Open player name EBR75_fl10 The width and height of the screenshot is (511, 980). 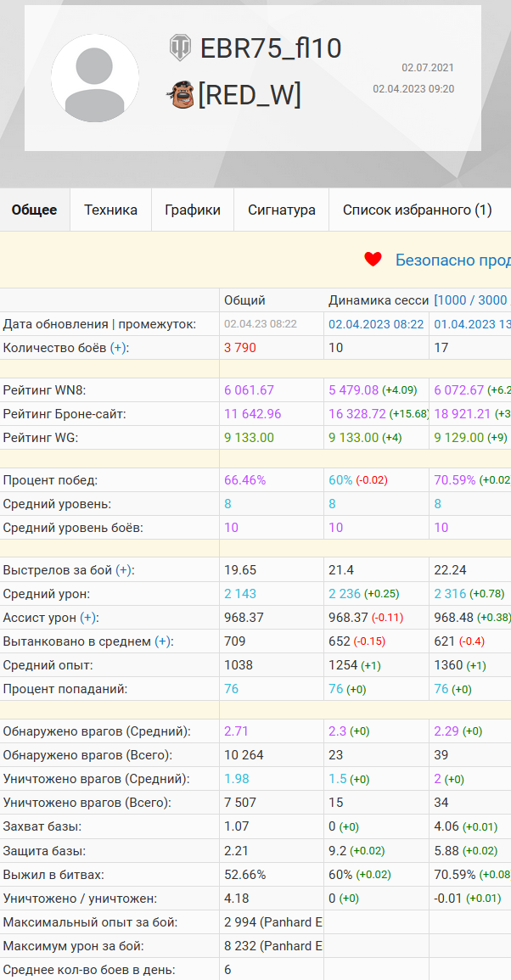[271, 49]
